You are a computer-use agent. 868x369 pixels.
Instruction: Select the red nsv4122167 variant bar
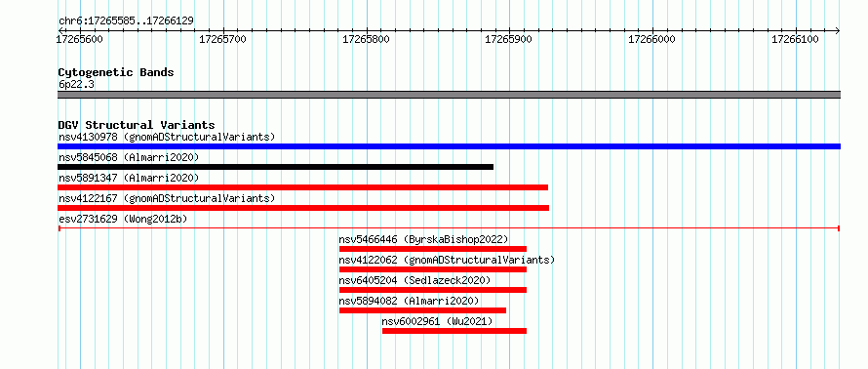tap(303, 208)
